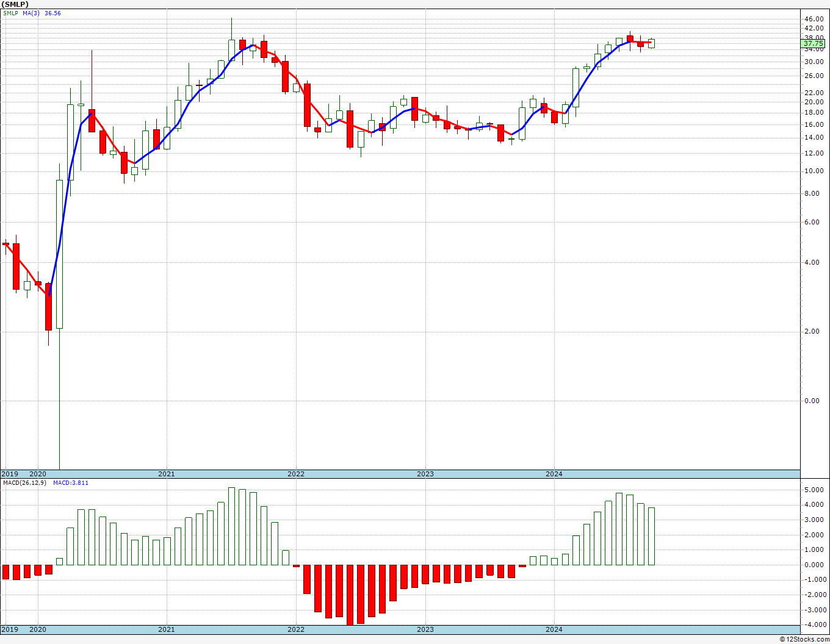
Task: Click the 5.000 MACD axis label
Action: click(x=815, y=490)
